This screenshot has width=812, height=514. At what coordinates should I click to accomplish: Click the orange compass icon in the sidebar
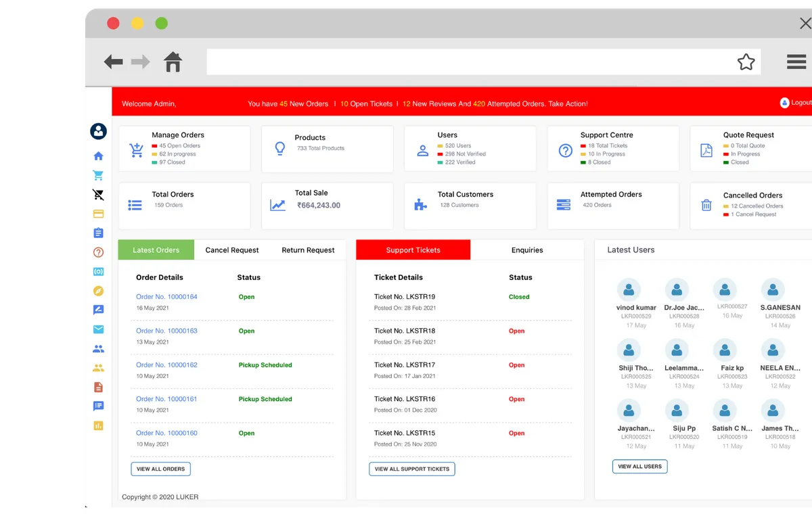[x=98, y=291]
